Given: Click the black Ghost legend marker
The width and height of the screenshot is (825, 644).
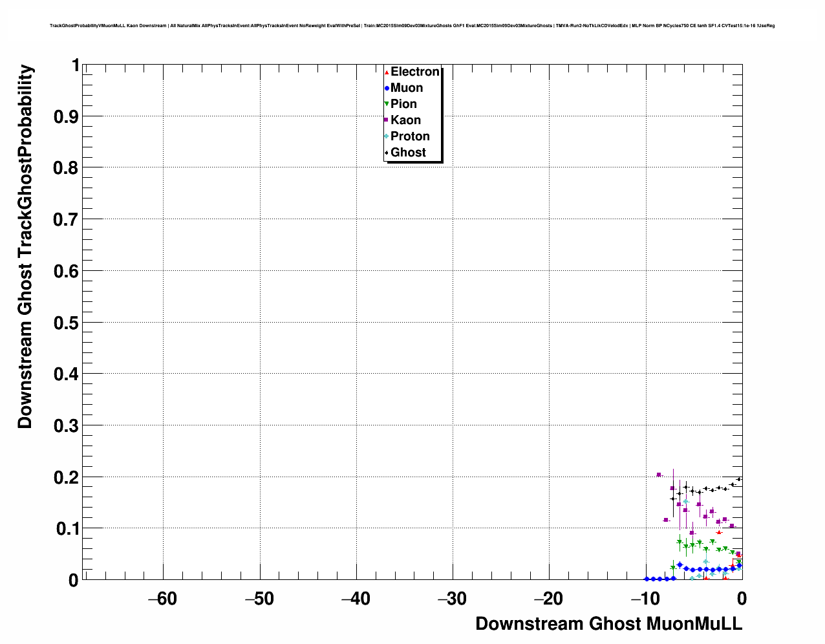Looking at the screenshot, I should (387, 153).
